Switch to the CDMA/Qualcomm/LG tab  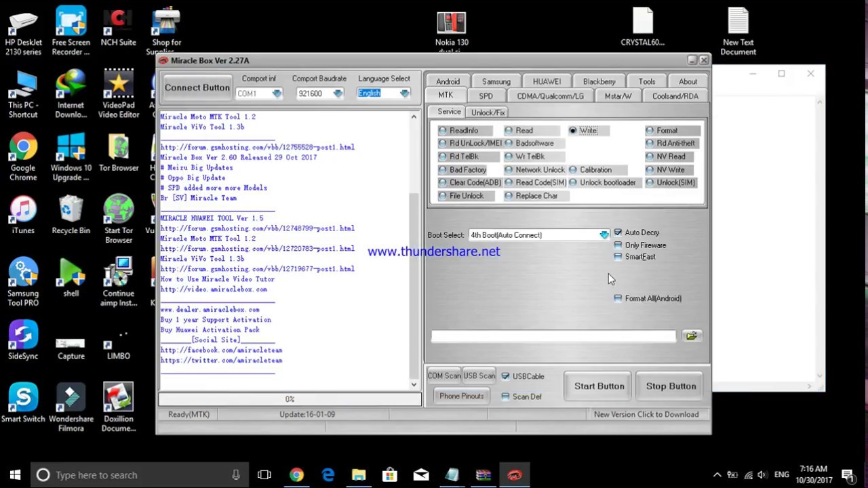coord(550,96)
